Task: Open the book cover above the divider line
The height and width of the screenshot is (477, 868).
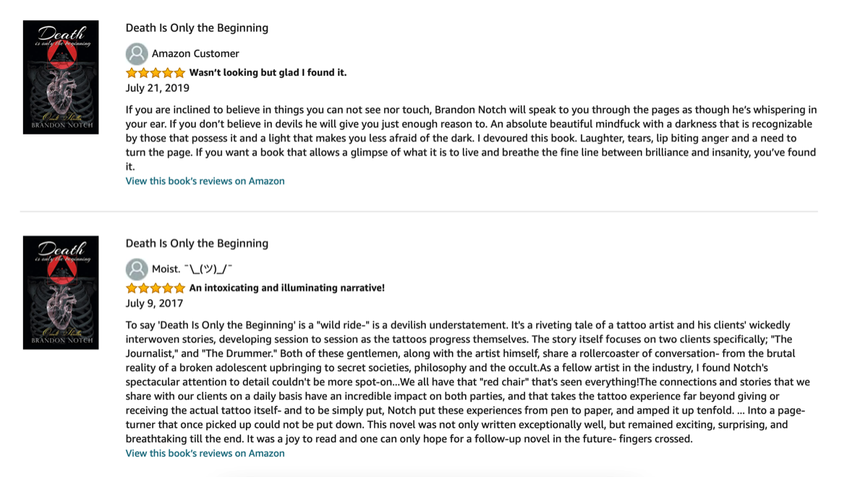Action: (61, 77)
